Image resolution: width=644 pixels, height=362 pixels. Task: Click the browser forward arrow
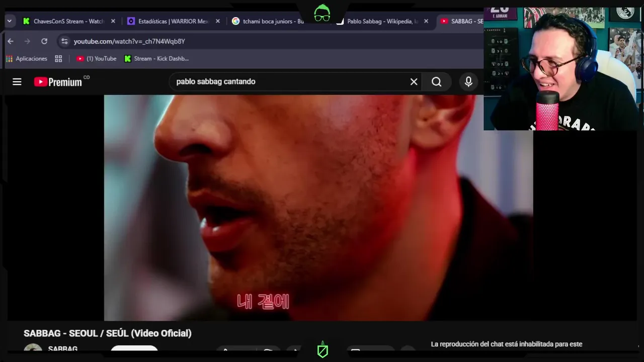tap(27, 41)
